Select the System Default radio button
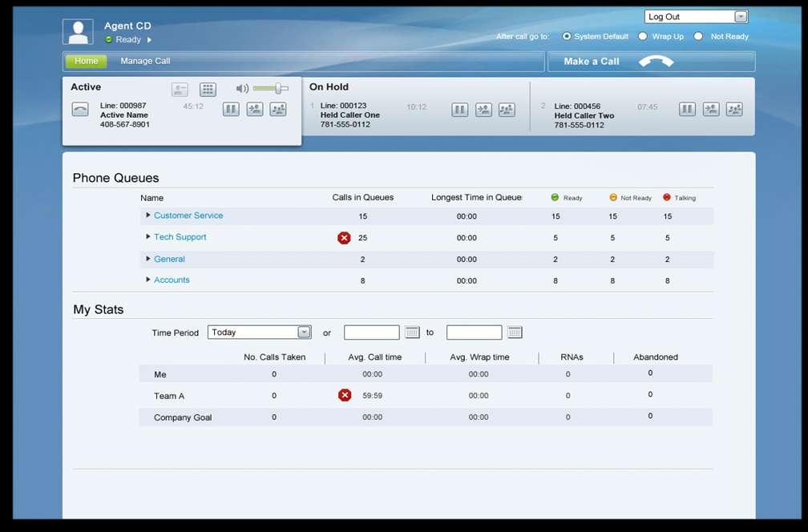The height and width of the screenshot is (532, 808). [566, 36]
